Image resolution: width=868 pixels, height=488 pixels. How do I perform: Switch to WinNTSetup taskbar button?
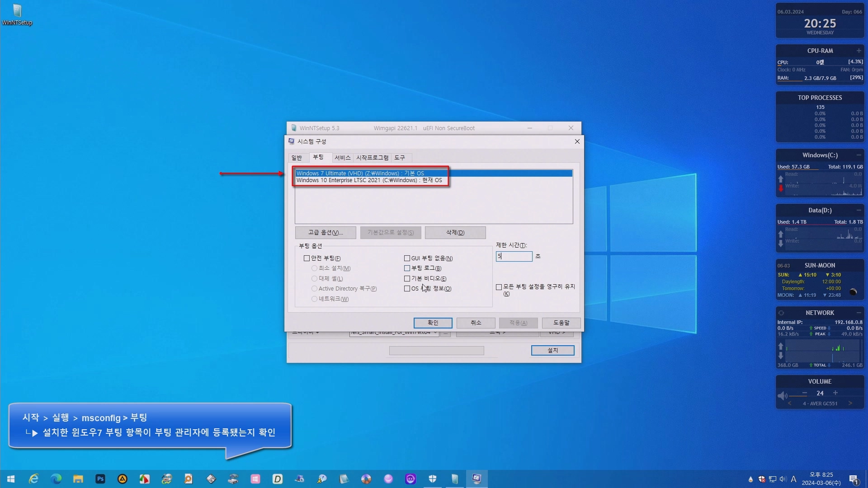click(455, 479)
